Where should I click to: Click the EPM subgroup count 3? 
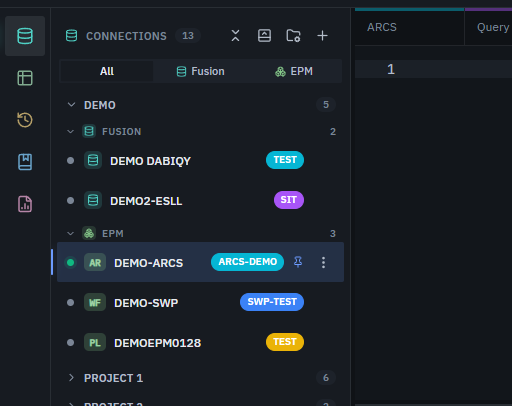click(x=333, y=234)
